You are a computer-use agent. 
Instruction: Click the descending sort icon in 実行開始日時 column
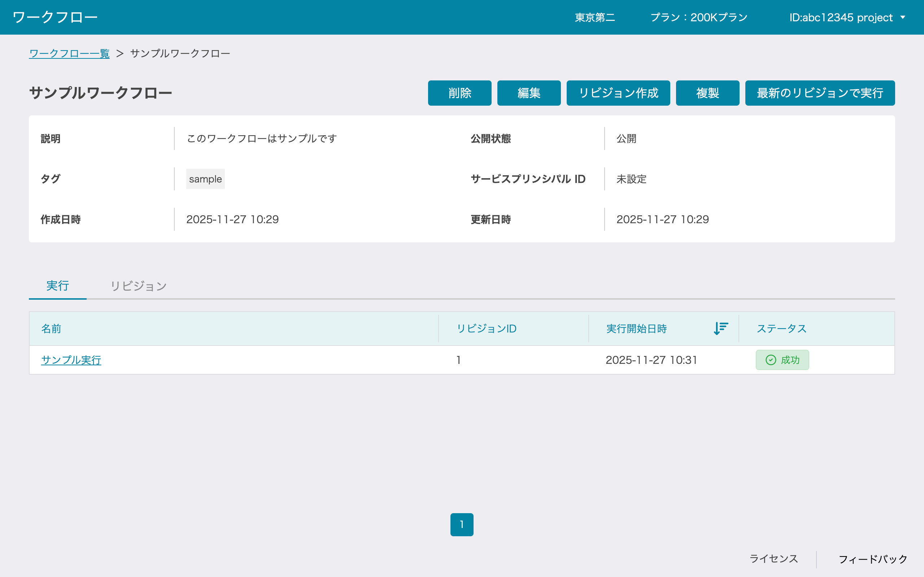click(x=720, y=328)
